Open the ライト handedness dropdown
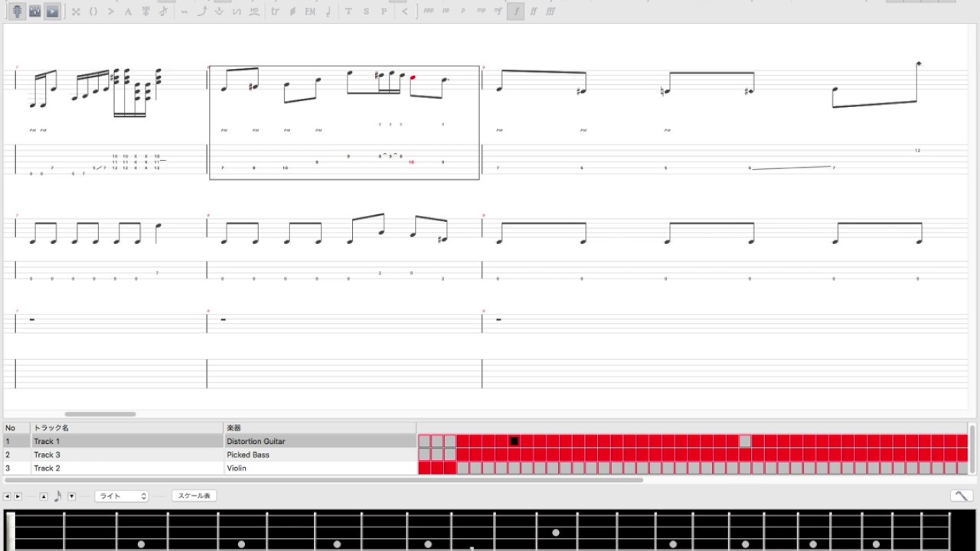This screenshot has height=551, width=980. tap(122, 496)
